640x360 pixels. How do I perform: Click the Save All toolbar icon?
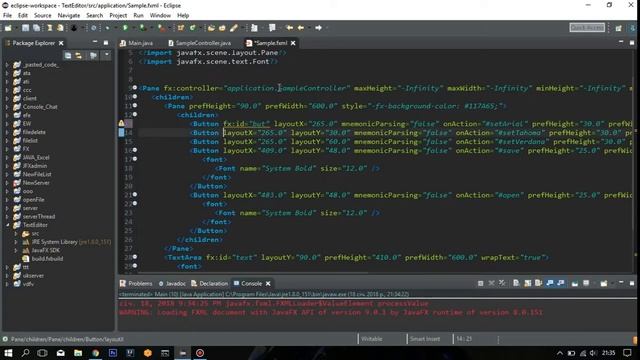(36, 28)
